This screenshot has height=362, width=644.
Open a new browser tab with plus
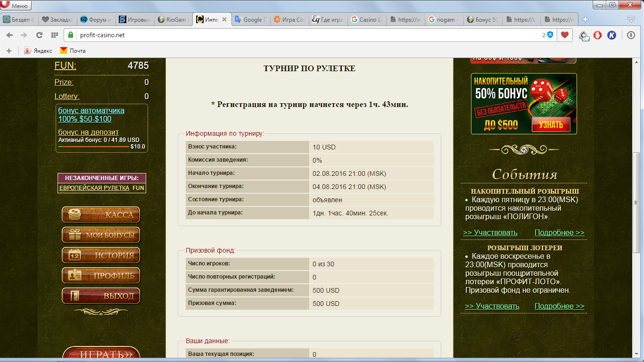point(585,19)
